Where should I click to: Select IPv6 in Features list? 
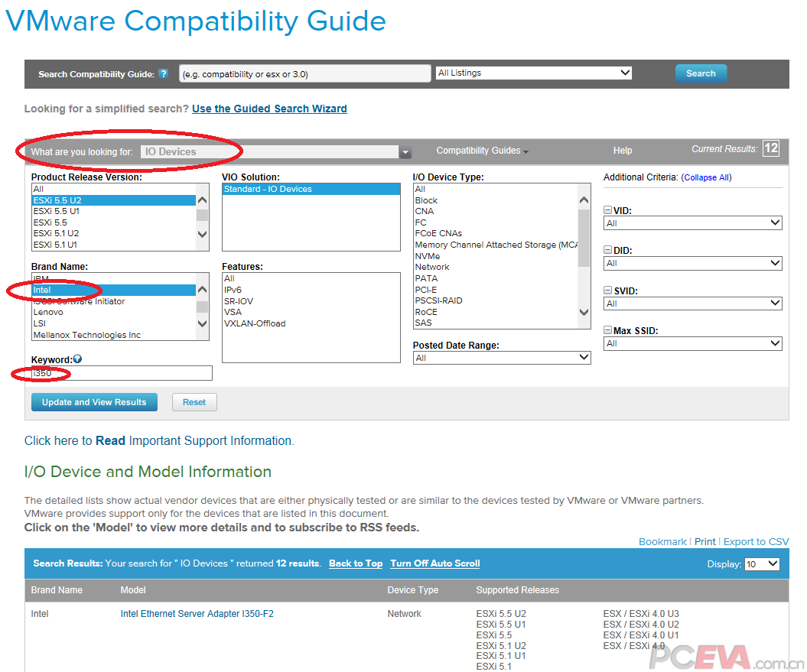(311, 290)
